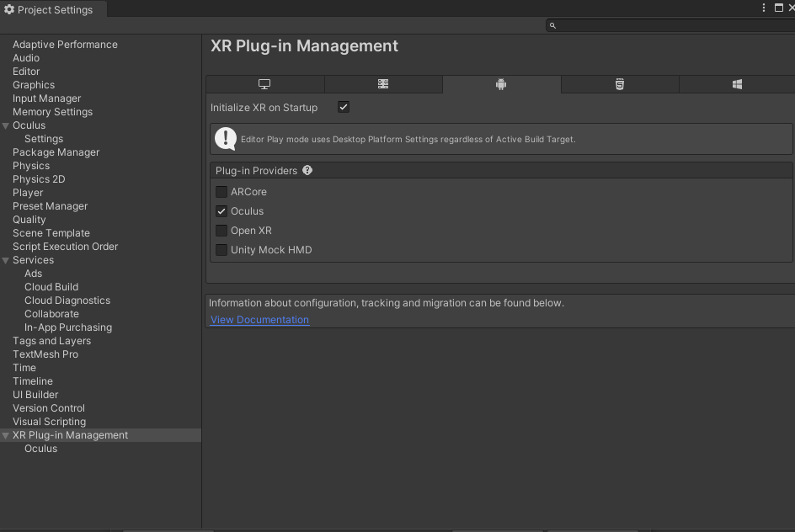Open Plug-in Providers help icon

click(x=307, y=170)
